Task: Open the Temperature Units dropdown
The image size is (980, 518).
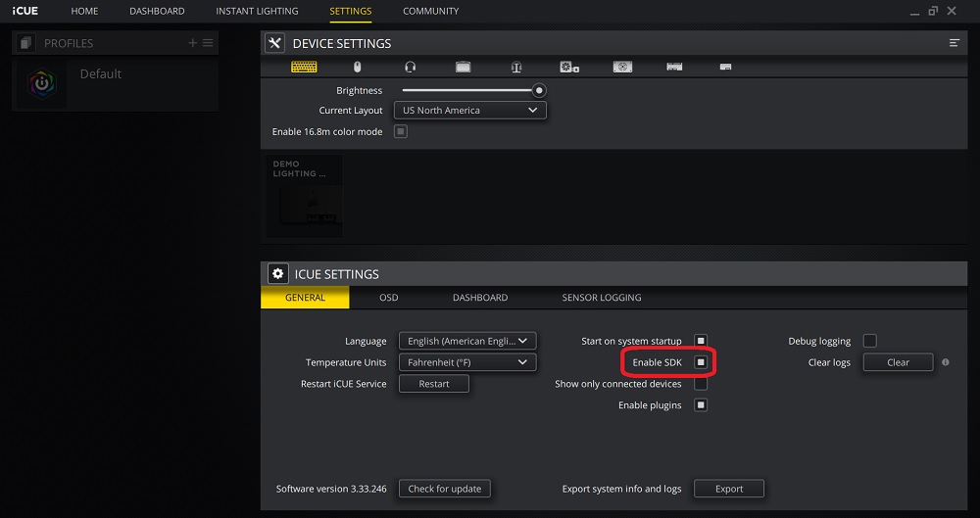Action: (x=467, y=362)
